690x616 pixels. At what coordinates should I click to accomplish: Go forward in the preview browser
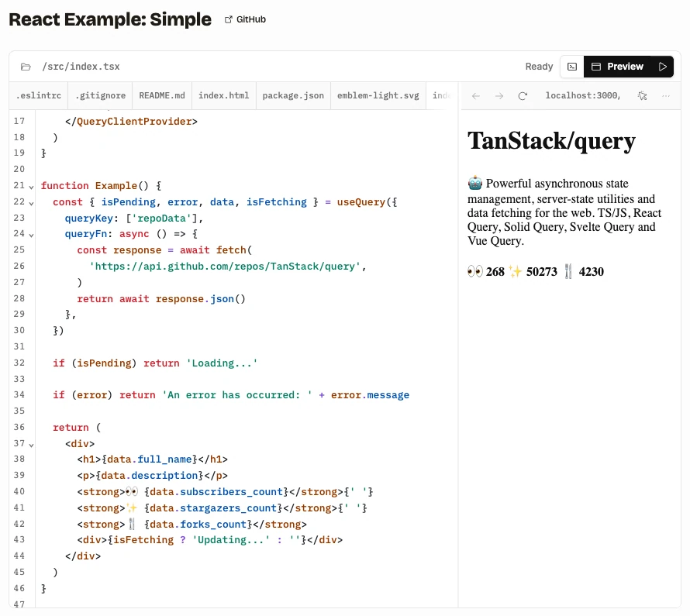tap(499, 96)
